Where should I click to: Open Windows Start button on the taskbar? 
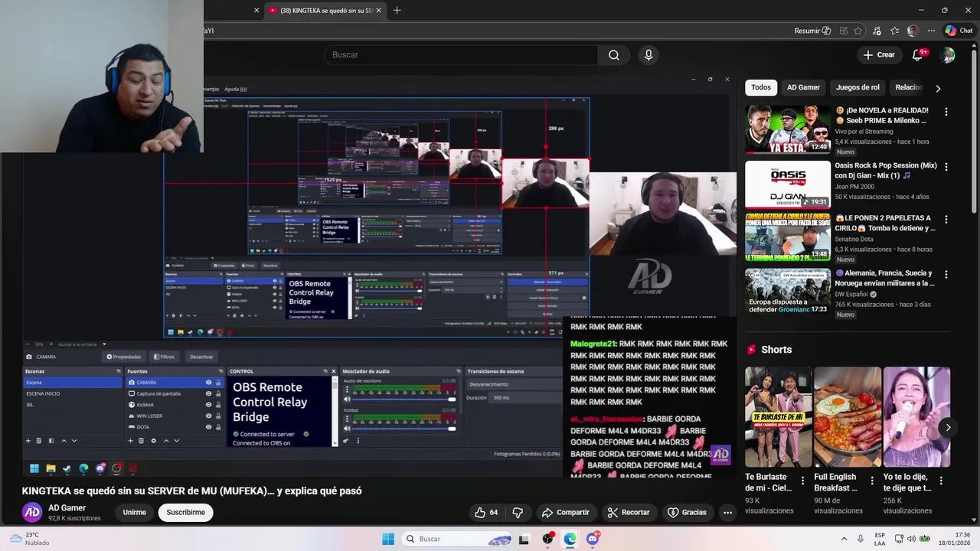tap(388, 539)
